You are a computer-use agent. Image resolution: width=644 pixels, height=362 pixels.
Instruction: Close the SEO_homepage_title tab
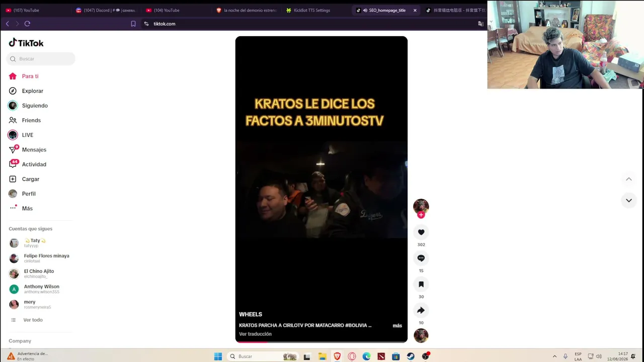(415, 10)
